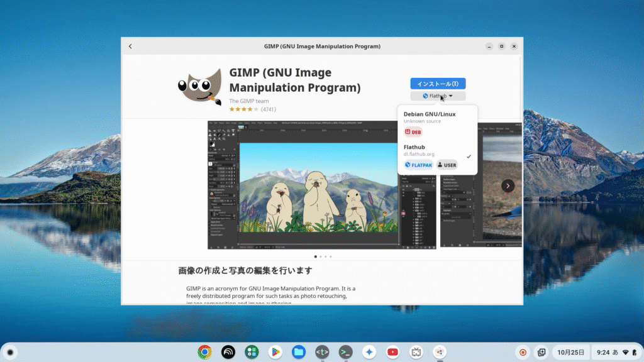
Task: Launch Terminal from the shelf
Action: pos(345,352)
